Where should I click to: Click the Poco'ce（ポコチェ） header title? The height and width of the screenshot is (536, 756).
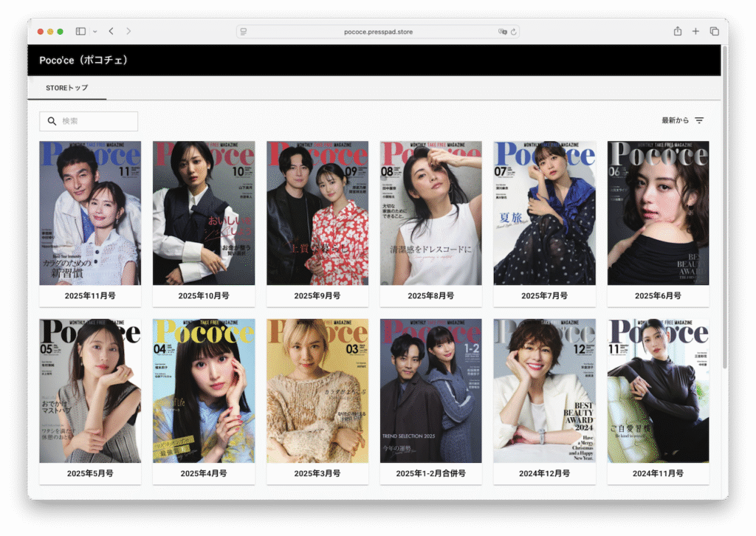point(84,61)
